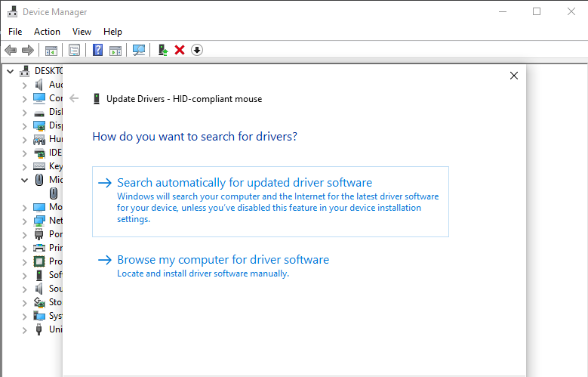
Task: Select the HID-compliant mouse child device icon
Action: (54, 193)
